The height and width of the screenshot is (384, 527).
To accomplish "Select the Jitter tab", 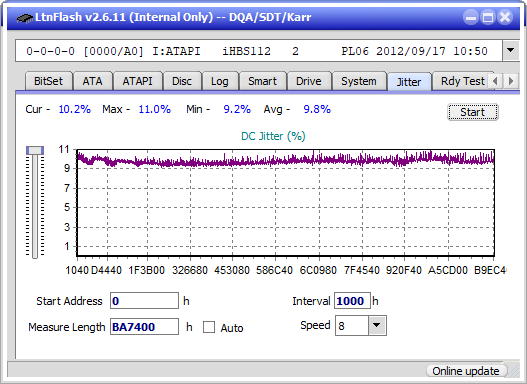I will click(409, 82).
